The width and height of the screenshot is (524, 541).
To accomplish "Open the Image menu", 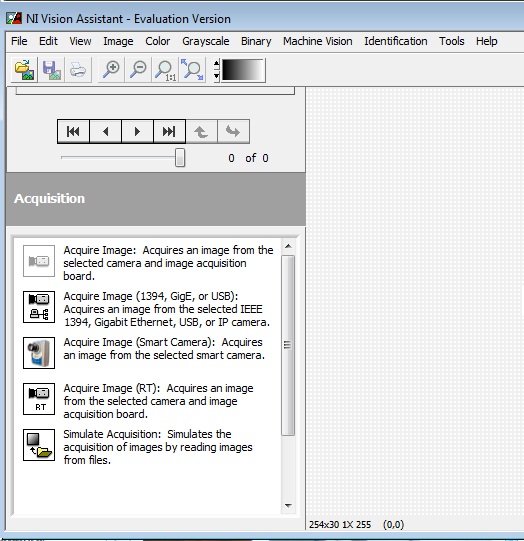I will pyautogui.click(x=118, y=41).
